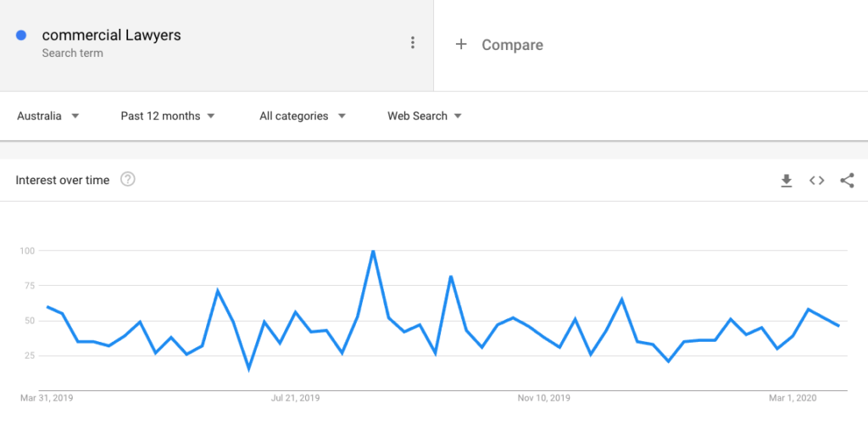This screenshot has width=868, height=448.
Task: Click the Mar 1, 2020 axis label
Action: (793, 398)
